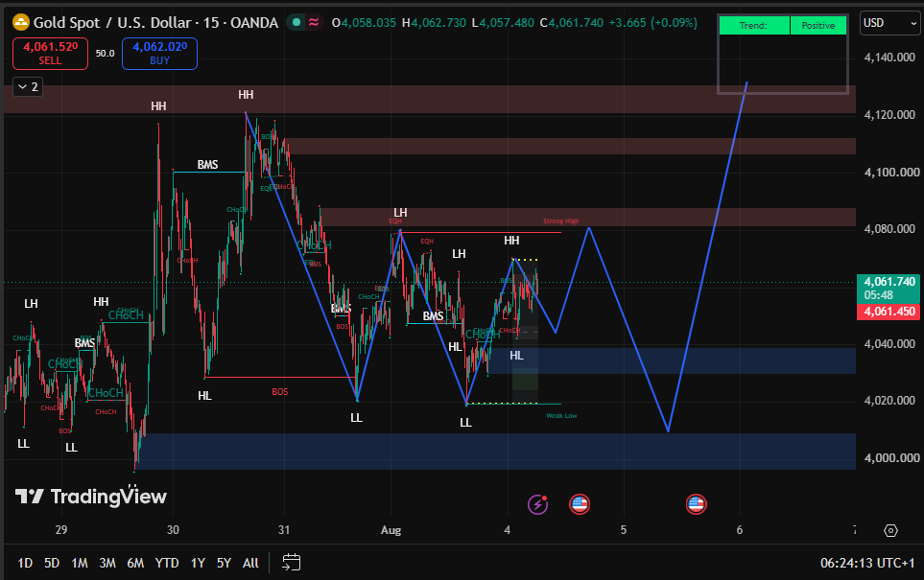
Task: Click the 31 date label on time axis
Action: coord(284,530)
